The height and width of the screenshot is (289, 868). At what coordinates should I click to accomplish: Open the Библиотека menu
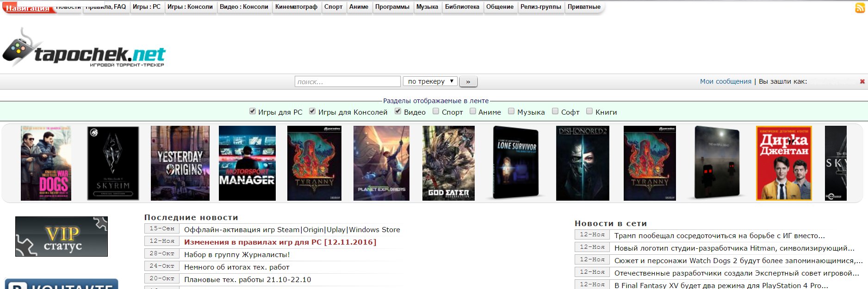(462, 7)
